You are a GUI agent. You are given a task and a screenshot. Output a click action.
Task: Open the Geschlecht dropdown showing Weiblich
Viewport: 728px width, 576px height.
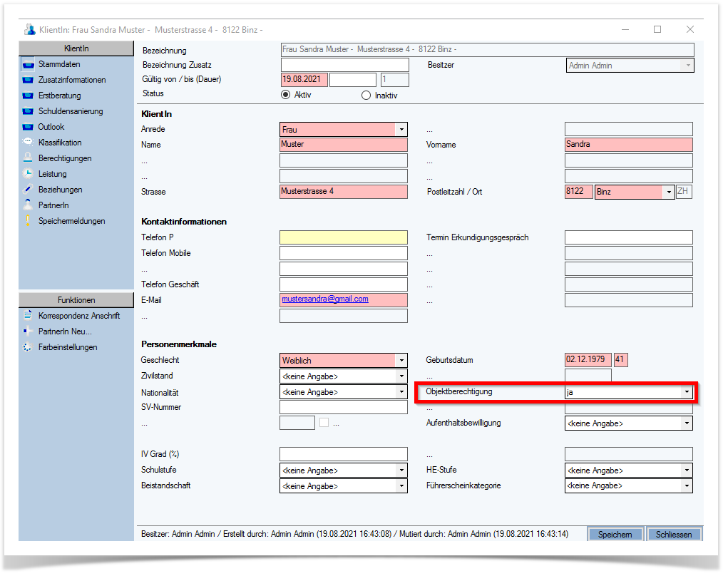401,361
